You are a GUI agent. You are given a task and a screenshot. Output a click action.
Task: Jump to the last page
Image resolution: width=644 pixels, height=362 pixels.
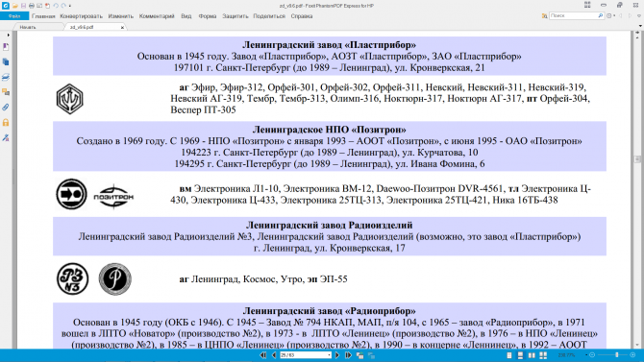[x=348, y=355]
